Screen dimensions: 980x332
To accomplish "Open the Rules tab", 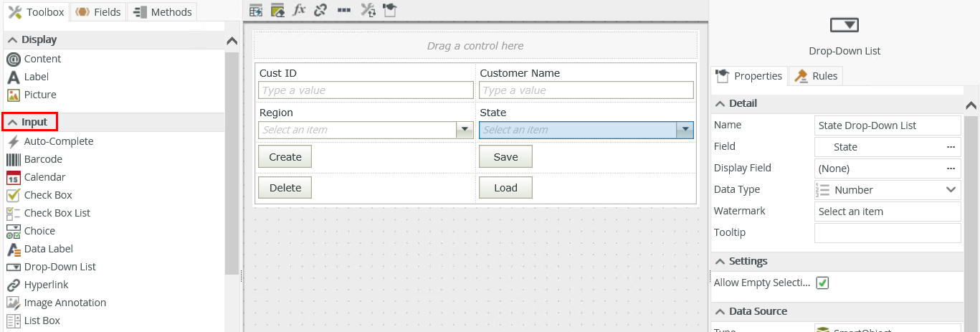I will coord(816,76).
